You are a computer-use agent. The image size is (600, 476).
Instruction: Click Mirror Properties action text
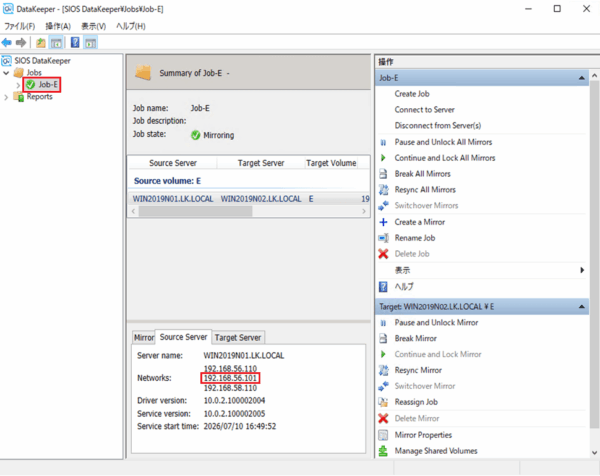(423, 435)
